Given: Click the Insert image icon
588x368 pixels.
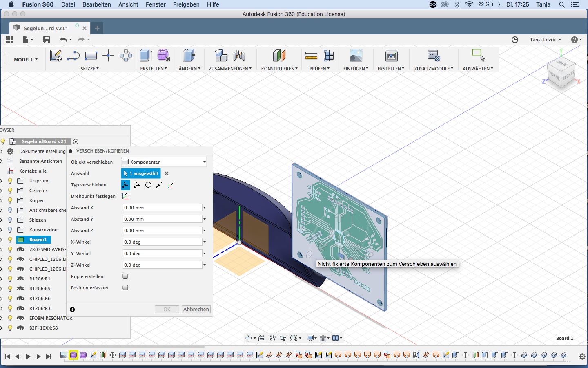Looking at the screenshot, I should click(356, 56).
